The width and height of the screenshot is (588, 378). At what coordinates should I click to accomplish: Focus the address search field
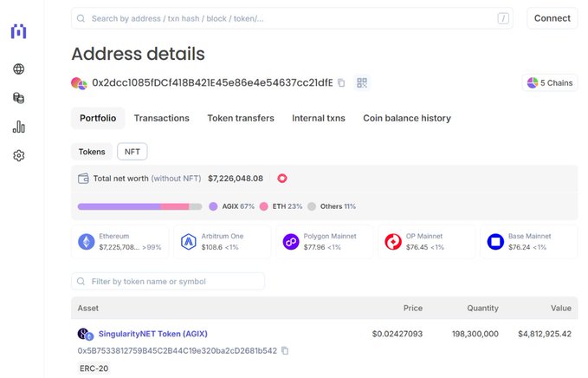292,18
